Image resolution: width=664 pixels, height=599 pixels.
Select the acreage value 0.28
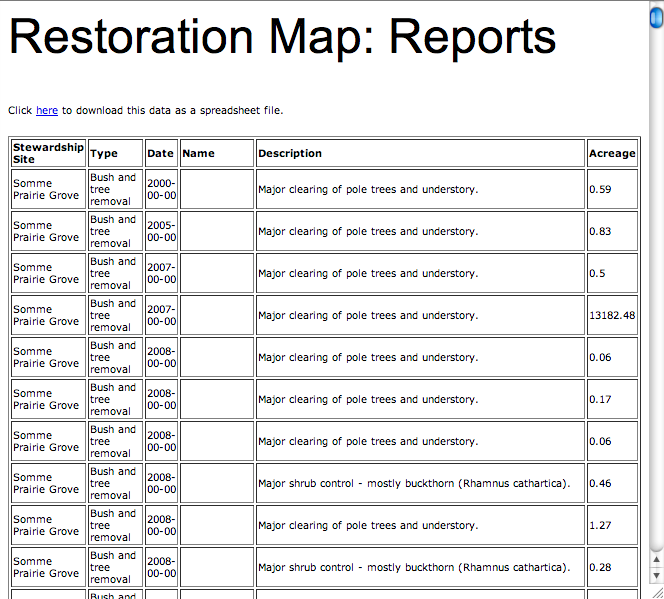(600, 567)
